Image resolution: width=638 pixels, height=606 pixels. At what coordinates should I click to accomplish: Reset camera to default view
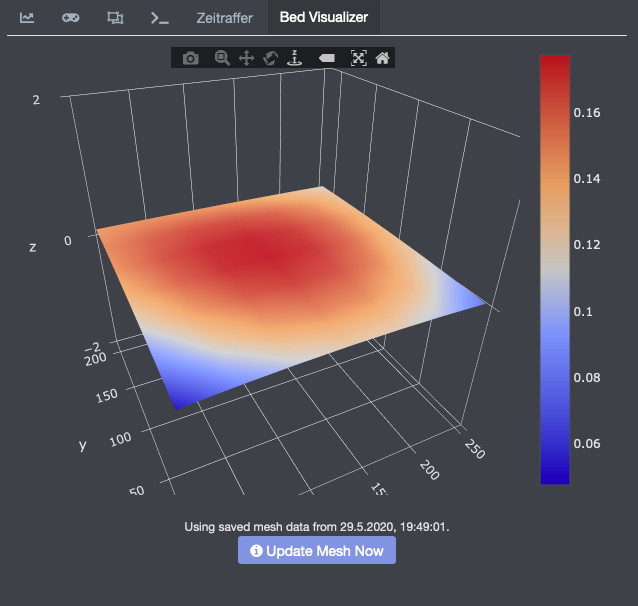coord(358,59)
